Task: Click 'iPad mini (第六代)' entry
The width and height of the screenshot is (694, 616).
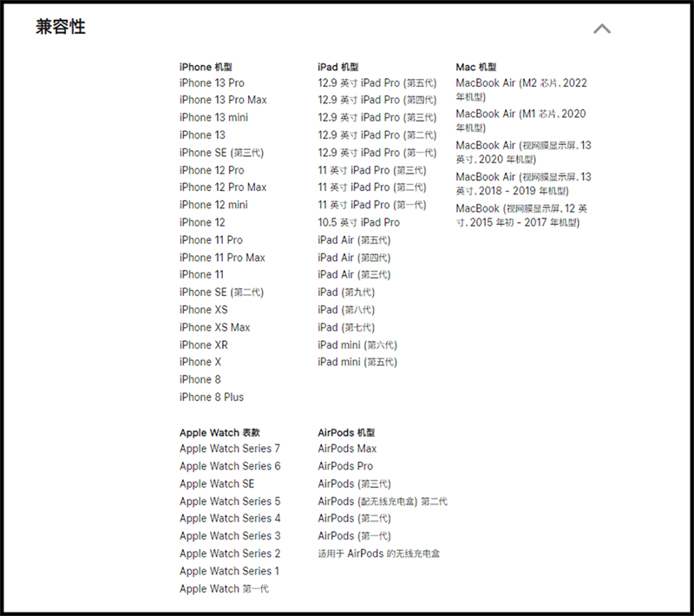Action: pos(357,344)
